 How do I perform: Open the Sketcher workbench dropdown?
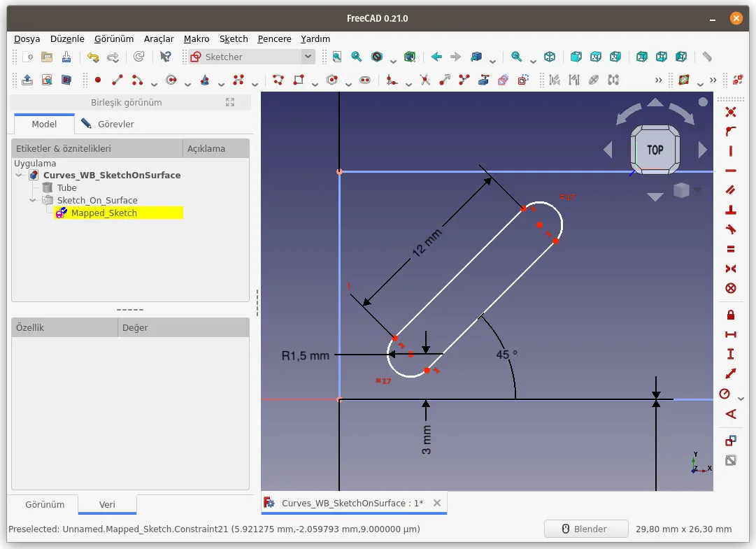(x=308, y=57)
